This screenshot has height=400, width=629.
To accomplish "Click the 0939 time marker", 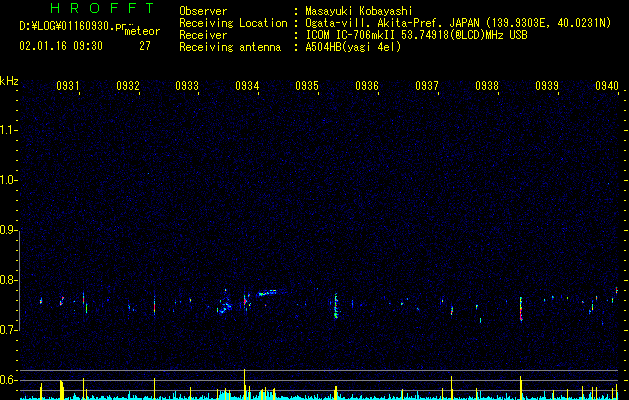I will point(547,86).
